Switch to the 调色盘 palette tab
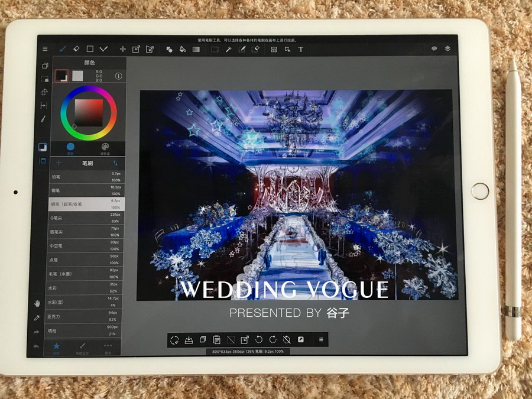 105,148
